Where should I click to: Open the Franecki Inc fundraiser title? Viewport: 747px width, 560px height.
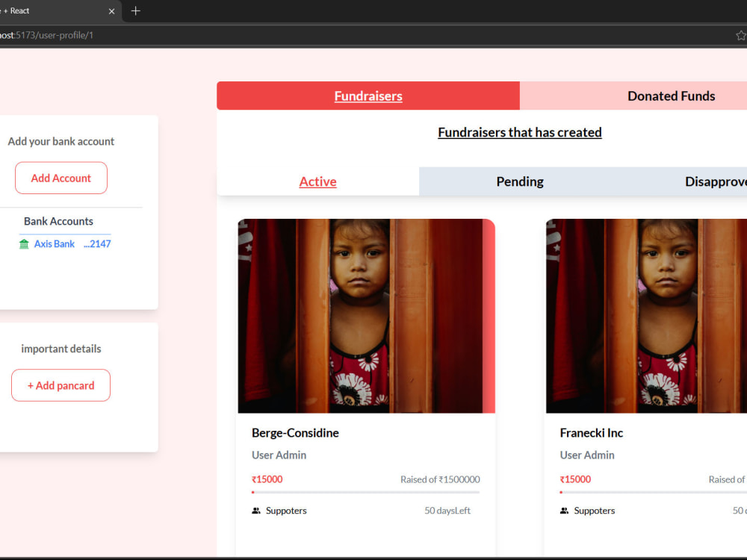[591, 433]
